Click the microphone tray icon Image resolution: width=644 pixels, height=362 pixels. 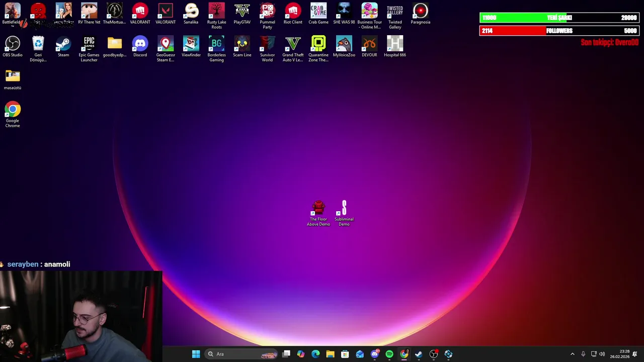tap(583, 354)
